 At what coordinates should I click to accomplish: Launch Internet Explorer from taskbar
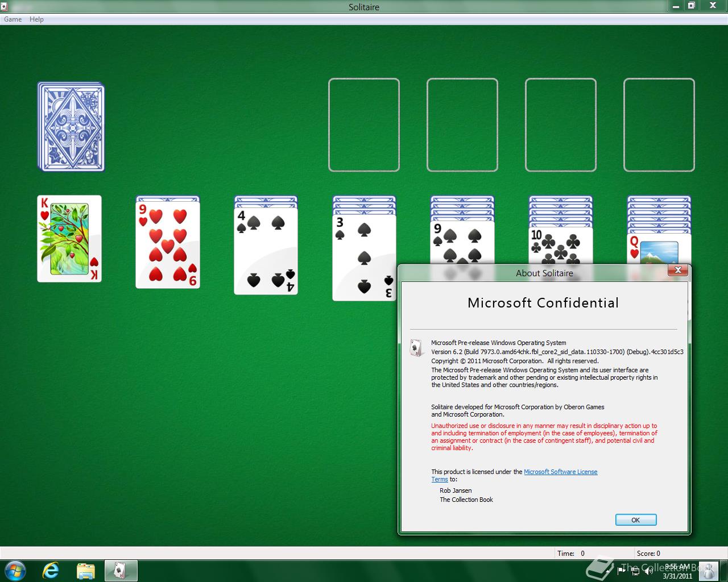click(51, 570)
